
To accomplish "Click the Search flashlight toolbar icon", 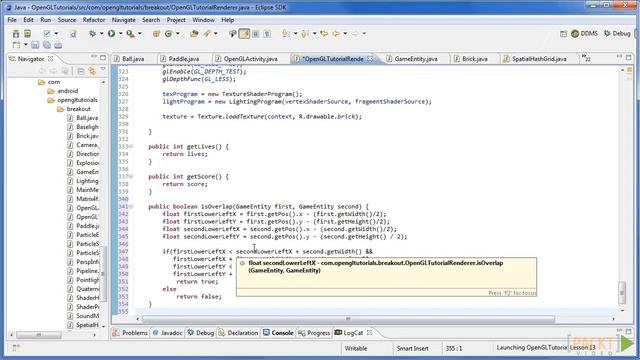I will [x=208, y=34].
